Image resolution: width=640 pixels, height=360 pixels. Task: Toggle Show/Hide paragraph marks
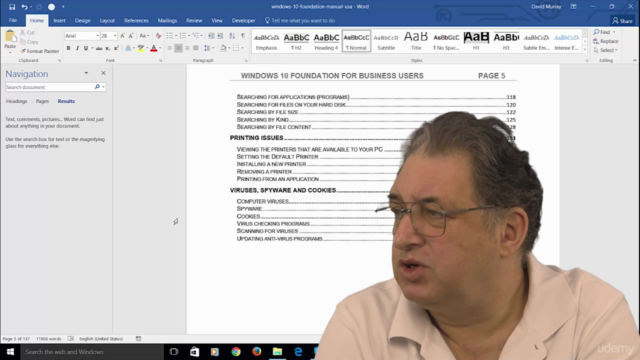coord(243,36)
